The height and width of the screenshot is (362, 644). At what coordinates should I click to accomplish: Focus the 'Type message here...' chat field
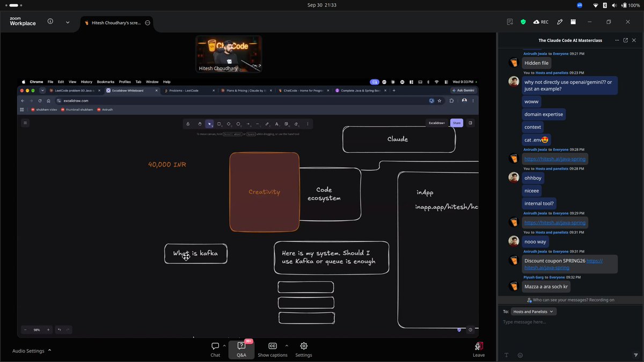point(570,322)
